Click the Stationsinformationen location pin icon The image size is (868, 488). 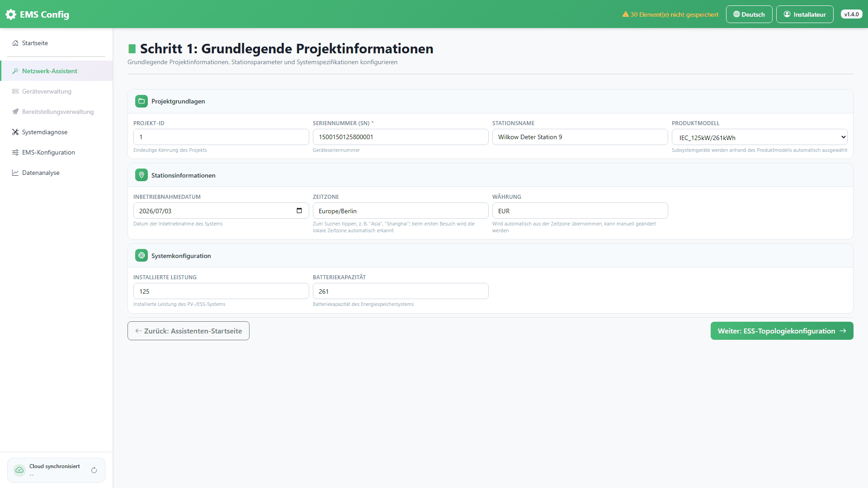[142, 175]
